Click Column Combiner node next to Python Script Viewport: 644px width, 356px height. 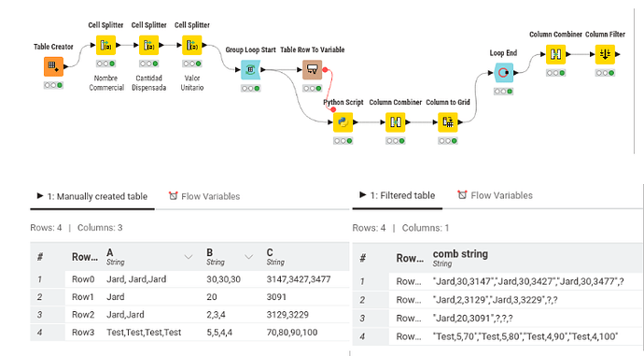(x=396, y=122)
